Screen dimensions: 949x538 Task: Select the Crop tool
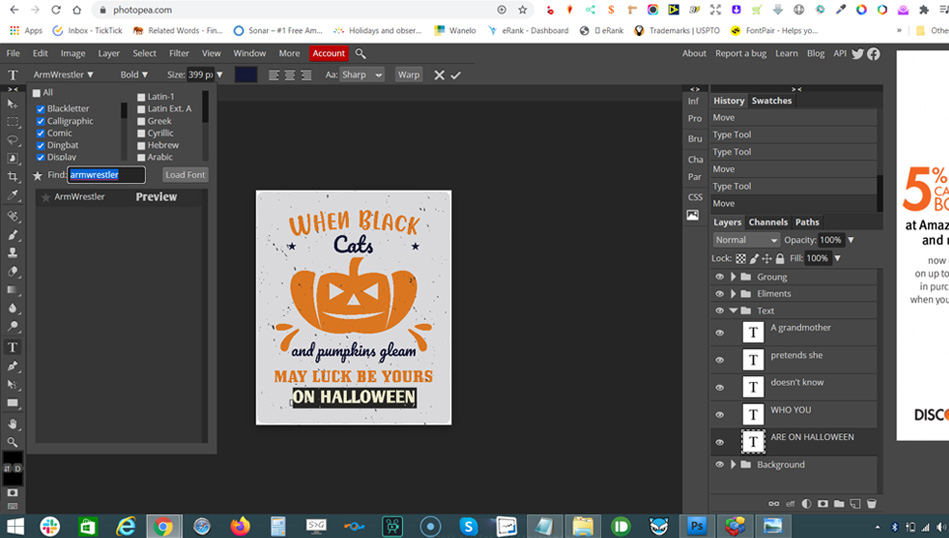tap(13, 177)
